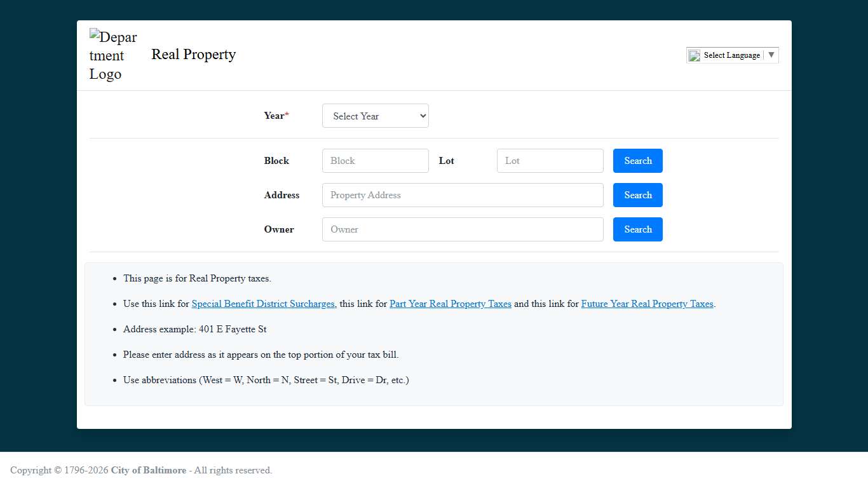Click inside the Owner text field
Screen dimensions: 868x488
coord(462,229)
